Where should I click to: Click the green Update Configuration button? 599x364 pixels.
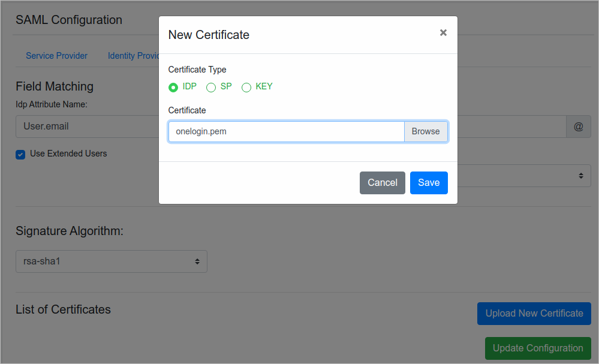(x=537, y=348)
